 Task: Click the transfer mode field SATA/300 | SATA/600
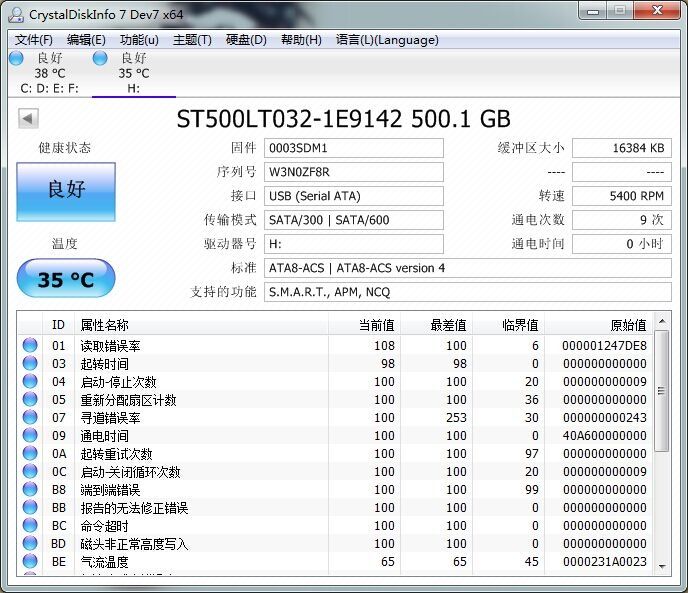[354, 220]
